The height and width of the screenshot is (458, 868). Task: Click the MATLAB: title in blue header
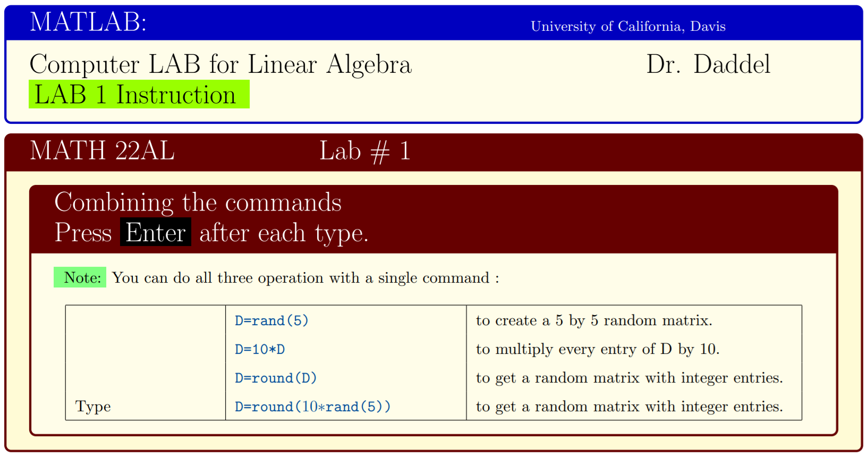(88, 23)
